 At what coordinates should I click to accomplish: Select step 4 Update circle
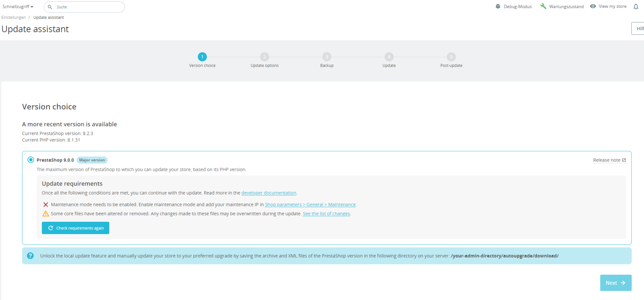coord(389,57)
